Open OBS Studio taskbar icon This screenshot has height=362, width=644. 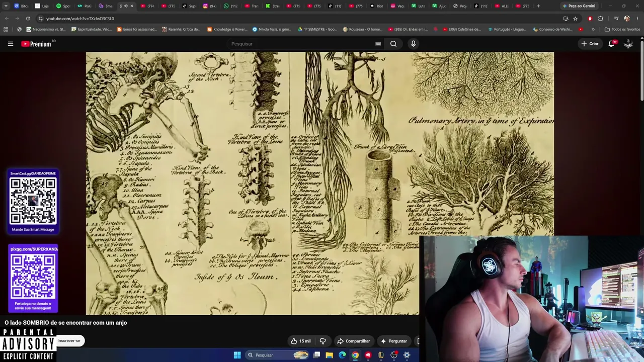click(x=394, y=355)
